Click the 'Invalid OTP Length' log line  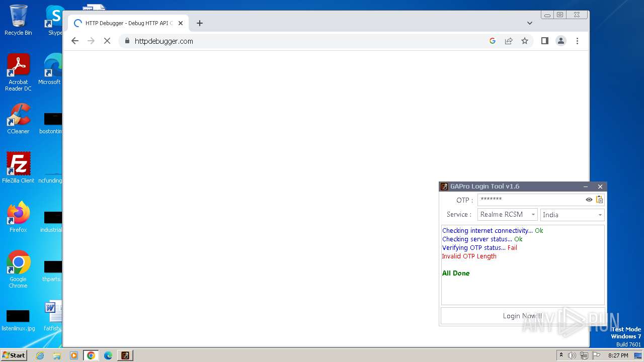pos(469,256)
